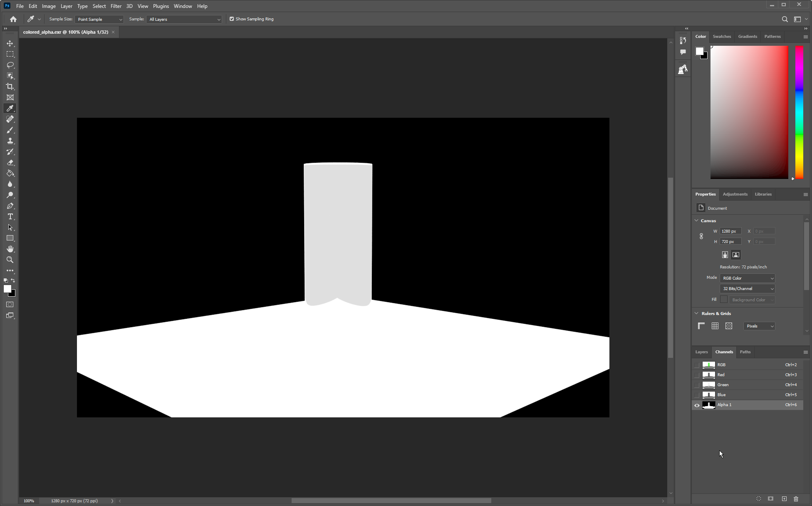Open Sample Size dropdown
Viewport: 812px width, 506px height.
point(99,19)
